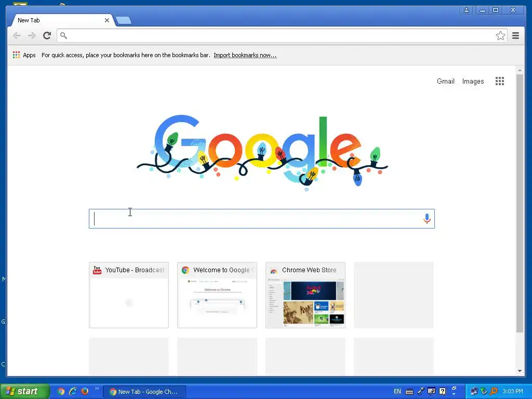The width and height of the screenshot is (532, 399).
Task: Open the Google apps grid launcher
Action: [499, 81]
